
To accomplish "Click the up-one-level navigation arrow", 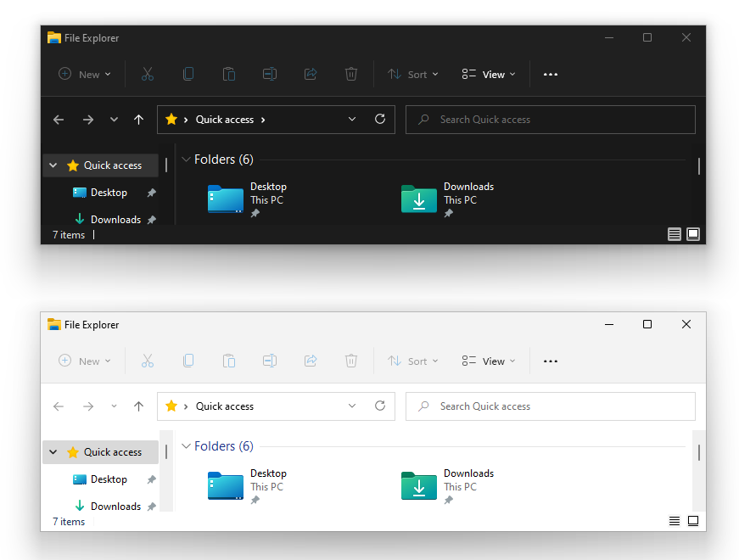I will (x=138, y=119).
